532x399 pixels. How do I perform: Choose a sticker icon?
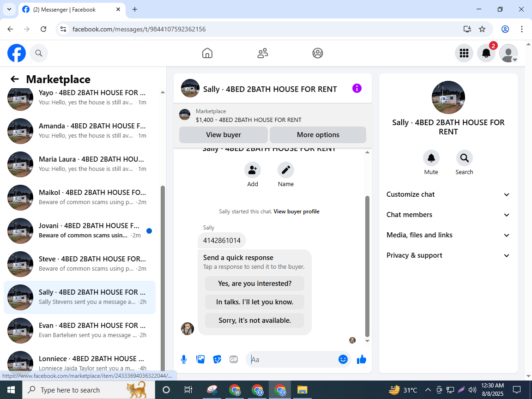pos(217,360)
